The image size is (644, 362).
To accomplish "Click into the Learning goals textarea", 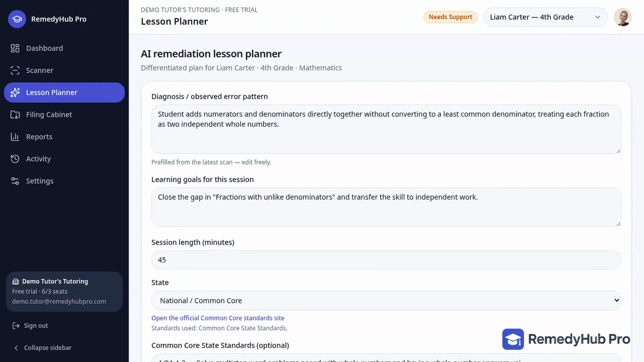I will click(x=386, y=207).
